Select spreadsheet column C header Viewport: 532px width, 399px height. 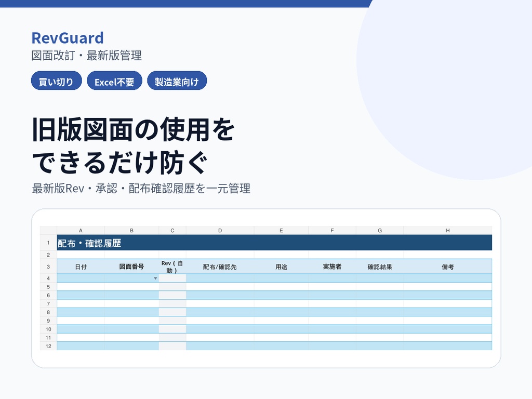172,230
